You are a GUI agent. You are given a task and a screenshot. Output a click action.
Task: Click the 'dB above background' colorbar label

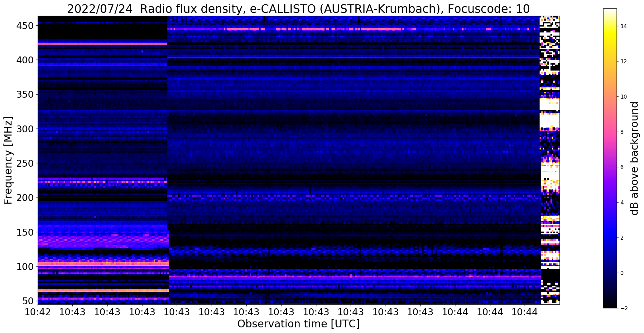pos(634,159)
